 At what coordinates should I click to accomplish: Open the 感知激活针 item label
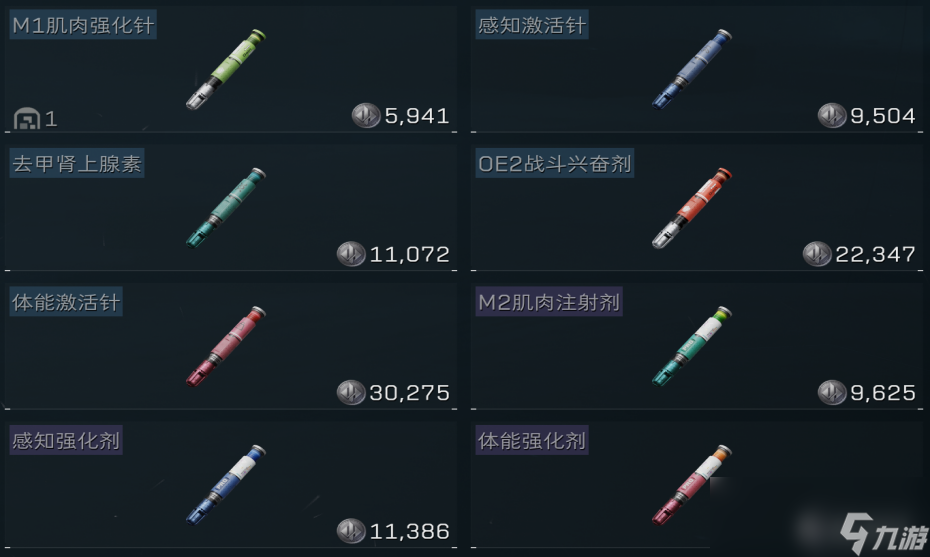point(531,25)
